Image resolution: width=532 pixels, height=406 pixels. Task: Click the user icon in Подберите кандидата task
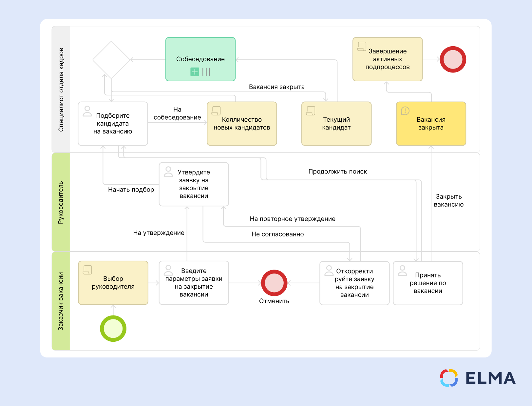pyautogui.click(x=87, y=111)
